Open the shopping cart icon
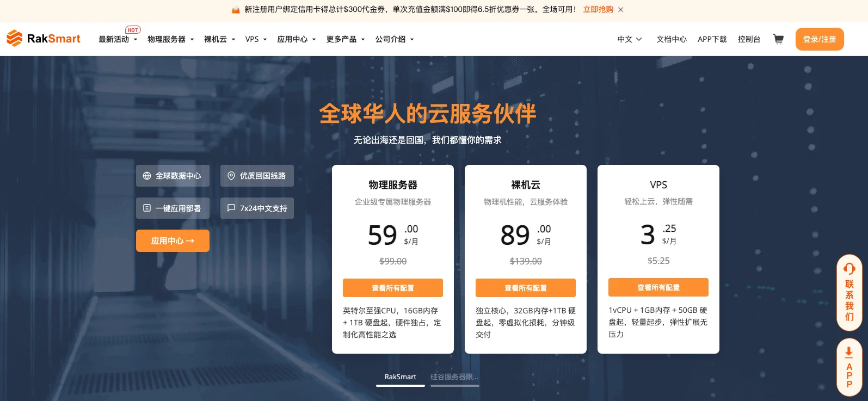The height and width of the screenshot is (401, 868). [778, 39]
